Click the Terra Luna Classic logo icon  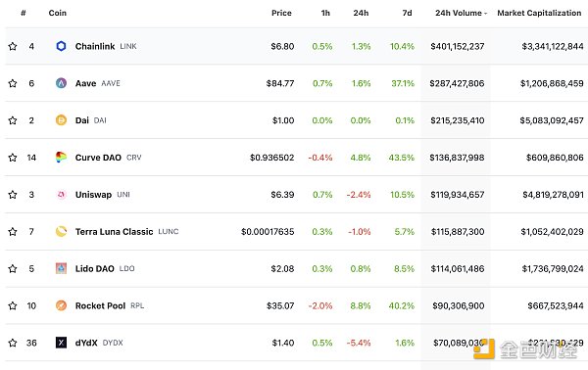61,231
